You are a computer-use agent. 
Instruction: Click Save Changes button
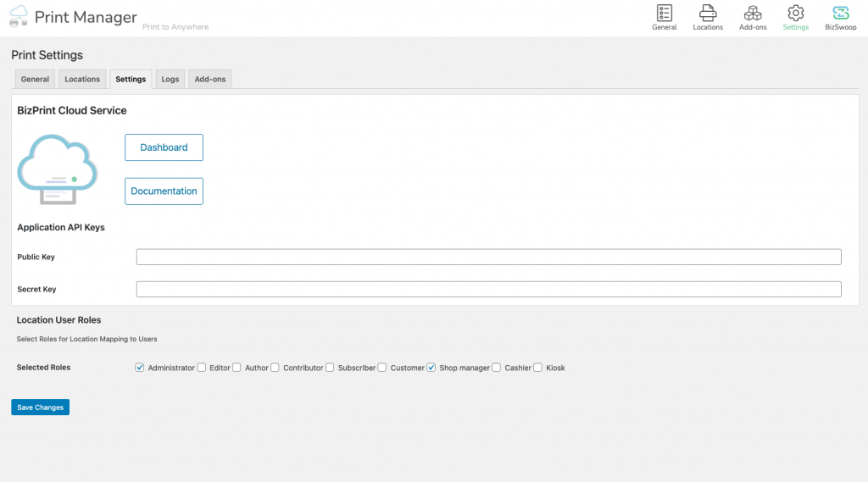(x=40, y=407)
